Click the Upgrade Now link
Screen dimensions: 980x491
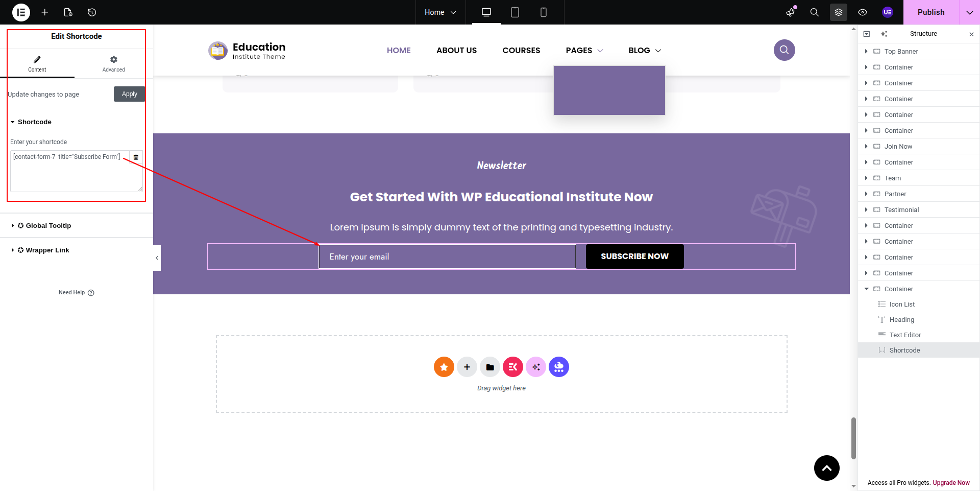[951, 483]
